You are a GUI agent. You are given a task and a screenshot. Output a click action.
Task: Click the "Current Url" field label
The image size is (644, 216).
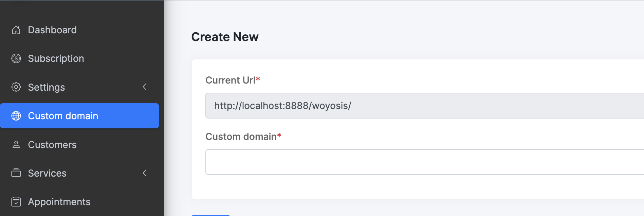tap(231, 80)
